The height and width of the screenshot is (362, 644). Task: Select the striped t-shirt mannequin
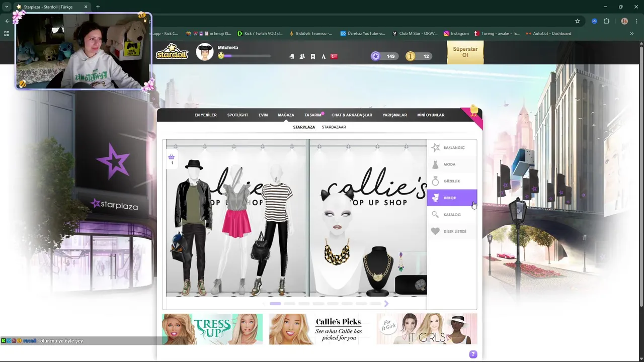point(274,229)
